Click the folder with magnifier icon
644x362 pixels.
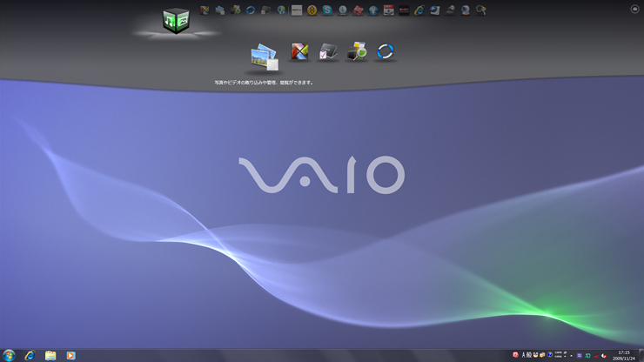coord(357,52)
